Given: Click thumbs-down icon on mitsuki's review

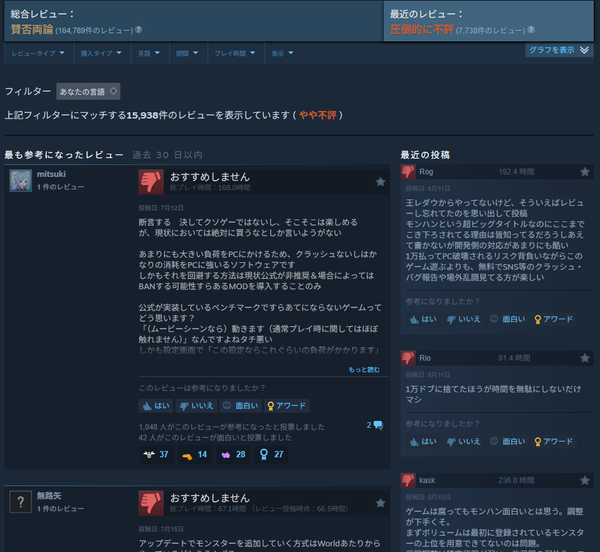Looking at the screenshot, I should pos(151,182).
